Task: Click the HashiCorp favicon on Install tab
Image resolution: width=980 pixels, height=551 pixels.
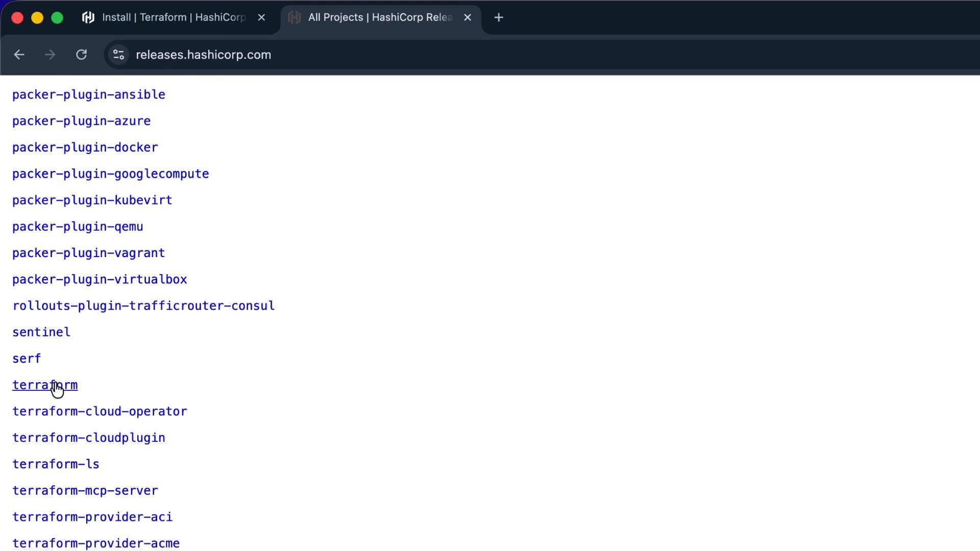Action: click(x=88, y=18)
